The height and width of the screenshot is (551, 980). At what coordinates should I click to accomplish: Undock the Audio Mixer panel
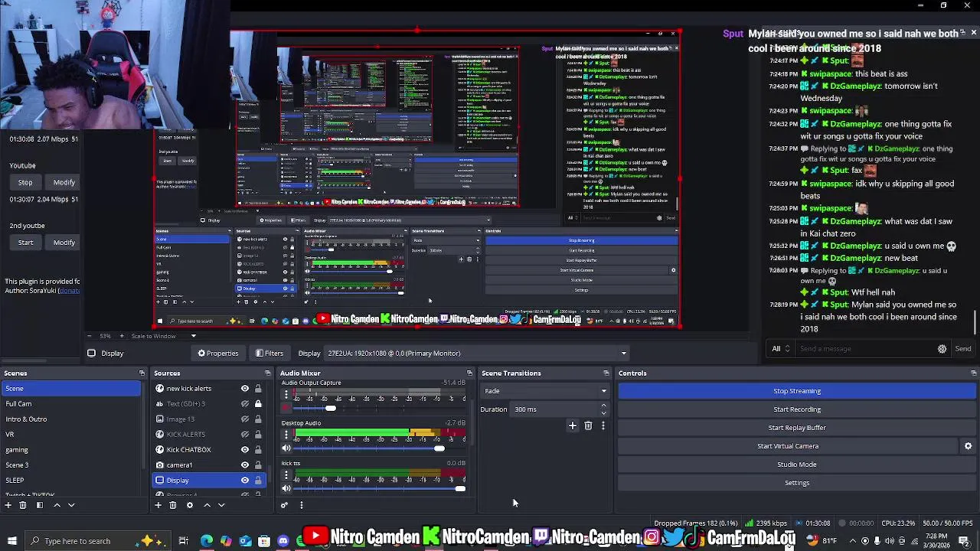pos(469,373)
